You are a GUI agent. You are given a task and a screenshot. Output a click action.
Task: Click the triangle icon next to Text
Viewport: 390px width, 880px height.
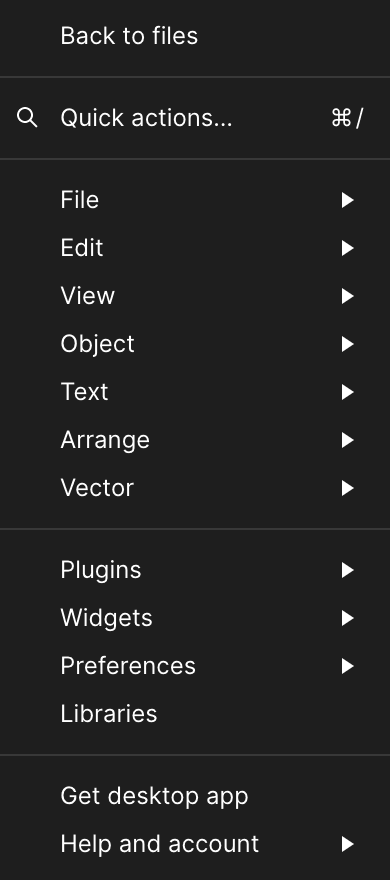347,392
